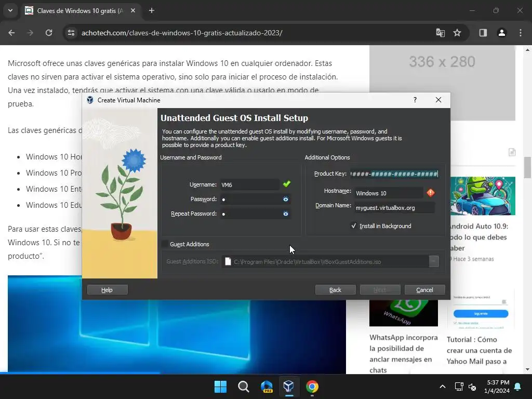Open WhatsApp article thumbnail in sidebar

(404, 313)
